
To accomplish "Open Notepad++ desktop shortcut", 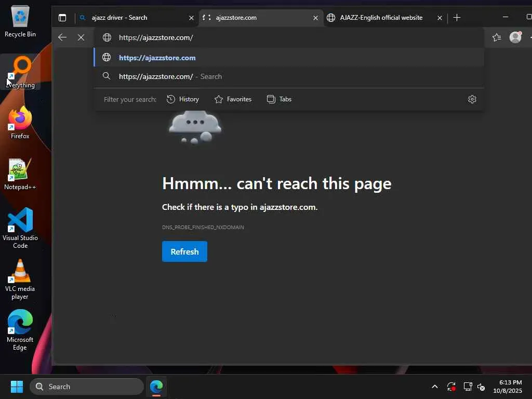I will coord(20,174).
